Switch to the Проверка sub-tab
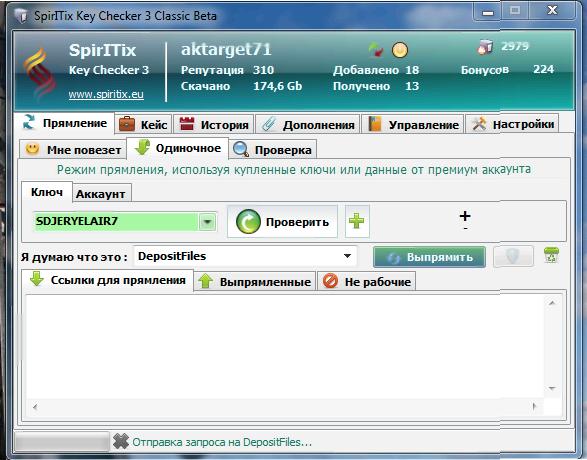This screenshot has height=460, width=587. point(273,150)
